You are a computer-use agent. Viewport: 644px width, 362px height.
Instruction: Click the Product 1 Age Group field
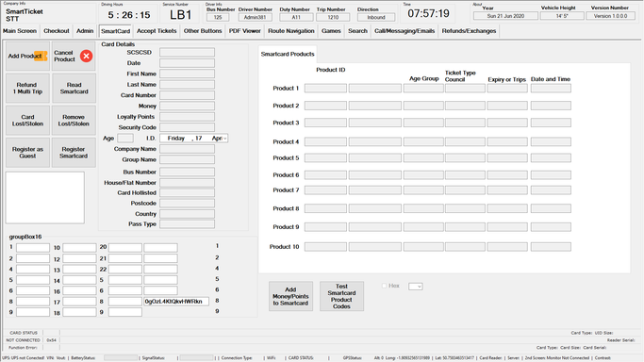point(423,89)
